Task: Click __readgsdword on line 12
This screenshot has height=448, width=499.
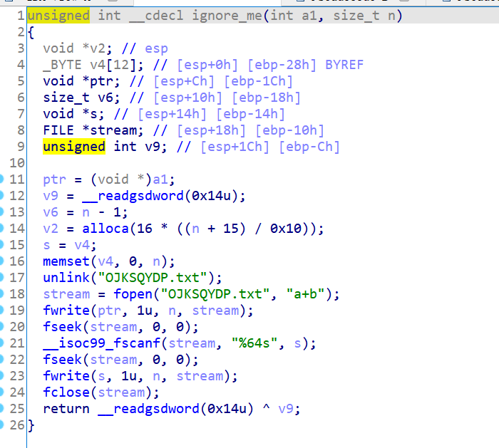Action: pyautogui.click(x=133, y=196)
